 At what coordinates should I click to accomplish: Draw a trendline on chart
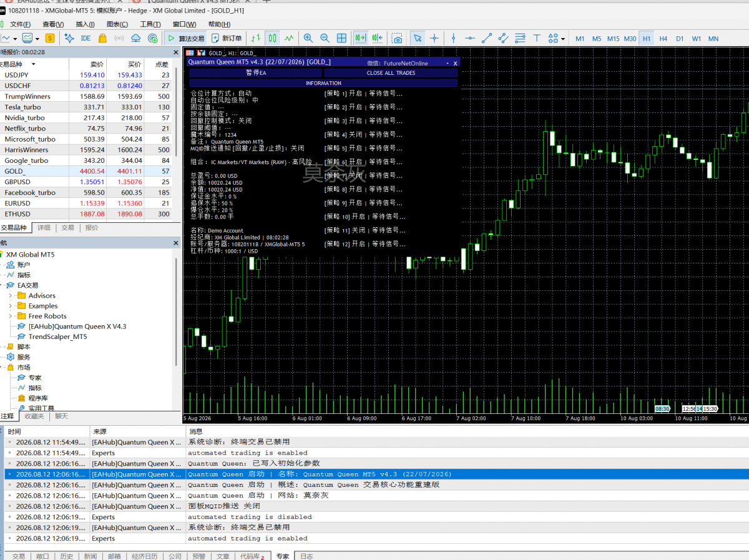pyautogui.click(x=487, y=38)
